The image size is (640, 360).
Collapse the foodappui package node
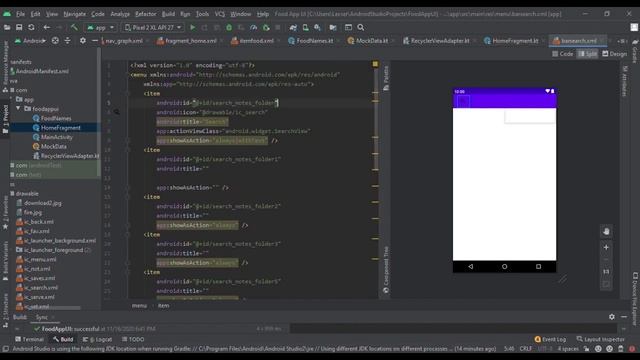18,109
